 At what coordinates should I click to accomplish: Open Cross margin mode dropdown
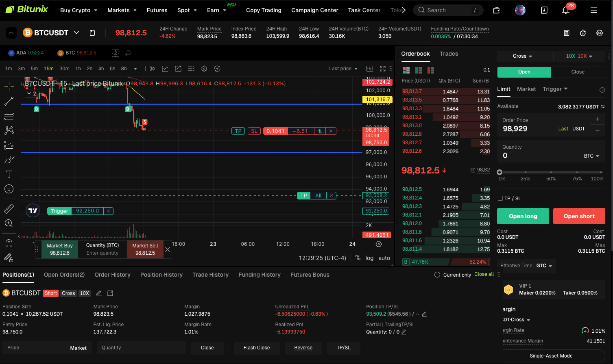(x=523, y=56)
